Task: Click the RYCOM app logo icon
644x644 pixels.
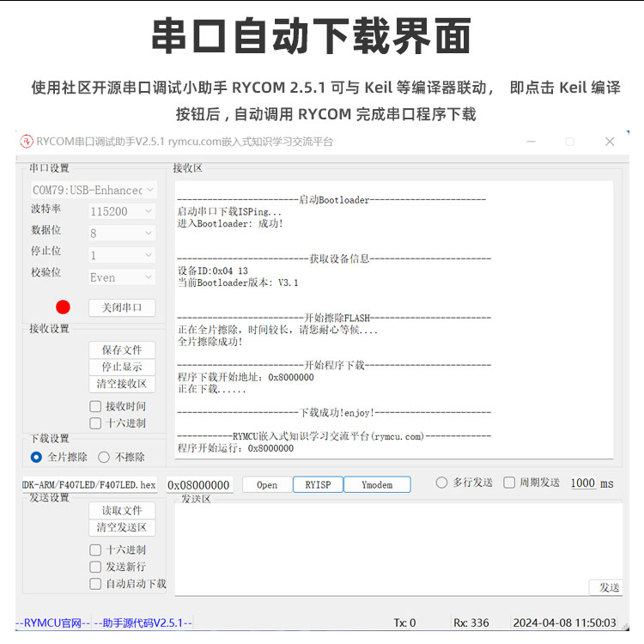Action: [x=27, y=142]
